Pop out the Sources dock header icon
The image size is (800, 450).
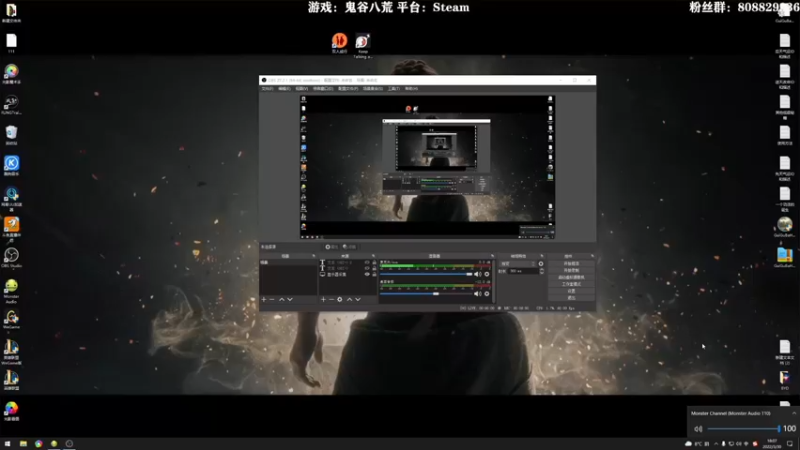(373, 256)
